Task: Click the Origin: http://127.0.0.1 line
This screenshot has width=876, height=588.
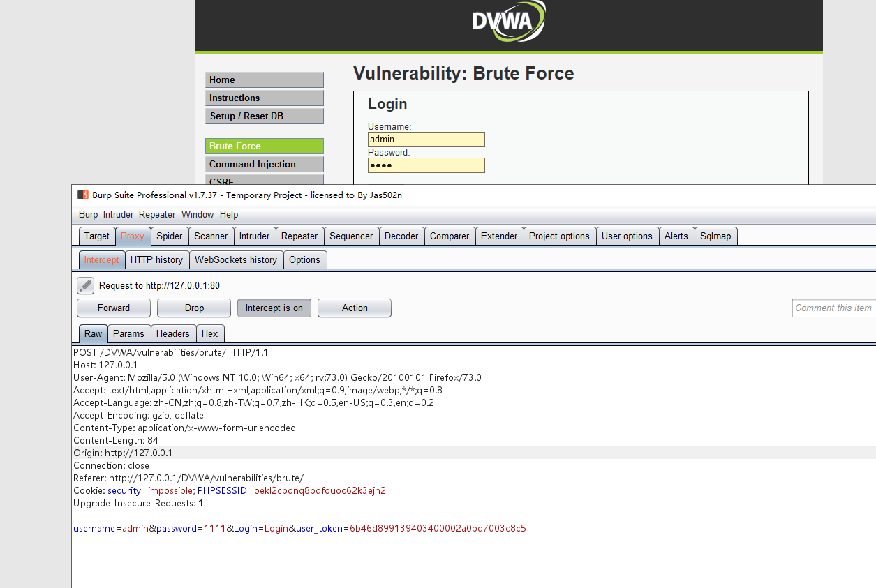Action: [x=123, y=453]
